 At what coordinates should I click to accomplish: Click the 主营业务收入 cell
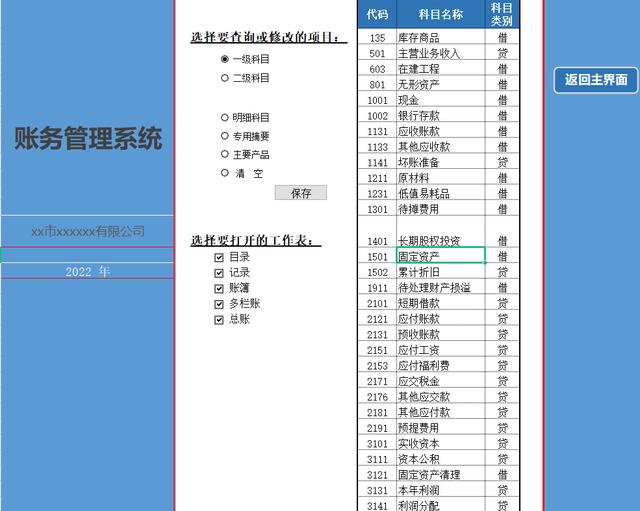point(441,53)
